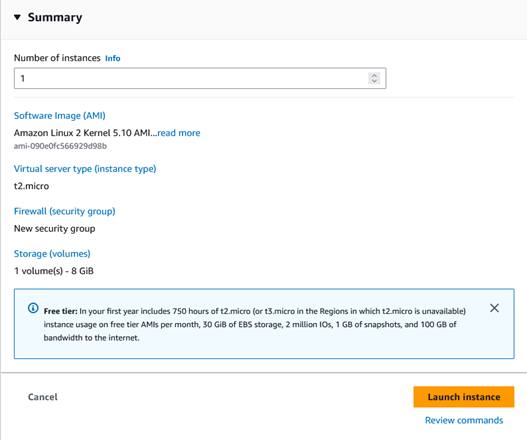Open Firewall (security group) link

[x=65, y=211]
